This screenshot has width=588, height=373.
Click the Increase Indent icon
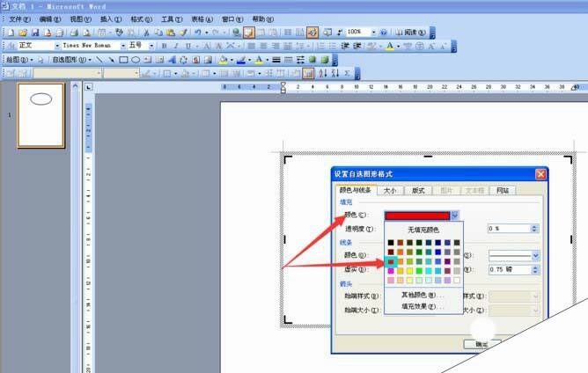[357, 46]
